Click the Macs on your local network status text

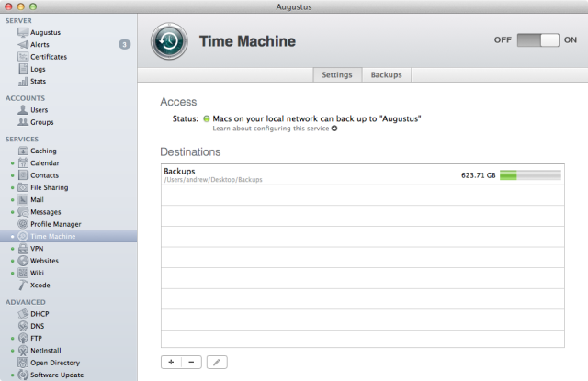[317, 118]
